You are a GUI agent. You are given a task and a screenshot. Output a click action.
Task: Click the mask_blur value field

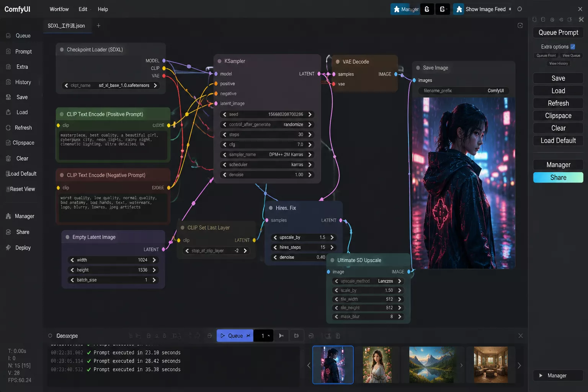tap(368, 317)
